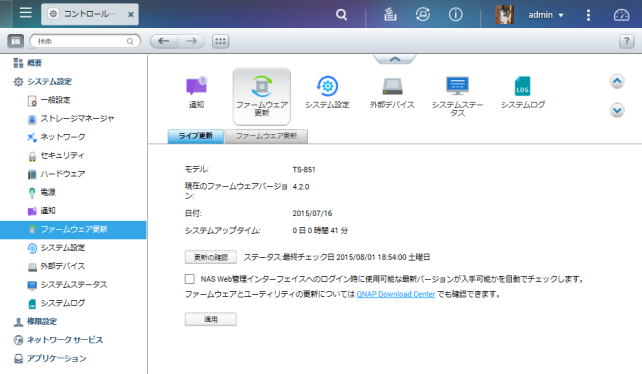Image resolution: width=642 pixels, height=374 pixels.
Task: Click the admin user avatar
Action: click(504, 15)
